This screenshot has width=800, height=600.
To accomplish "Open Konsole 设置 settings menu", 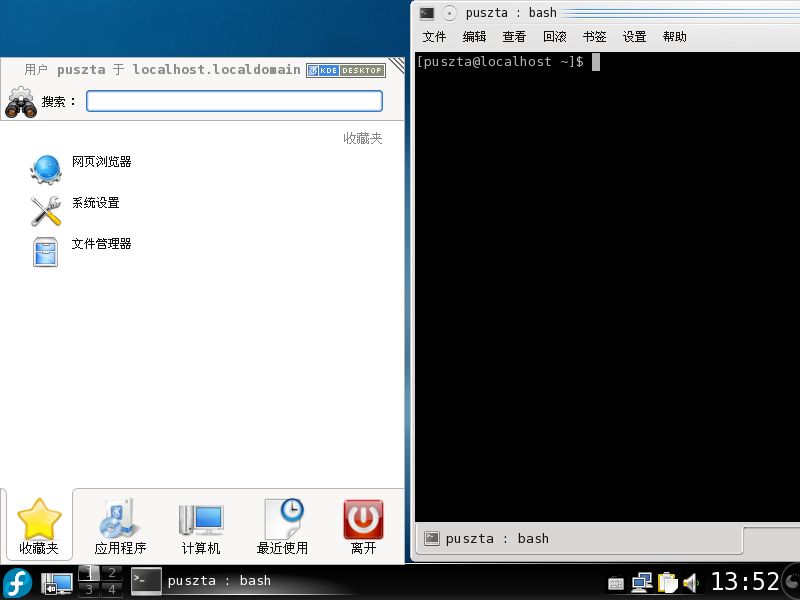I will coord(634,37).
